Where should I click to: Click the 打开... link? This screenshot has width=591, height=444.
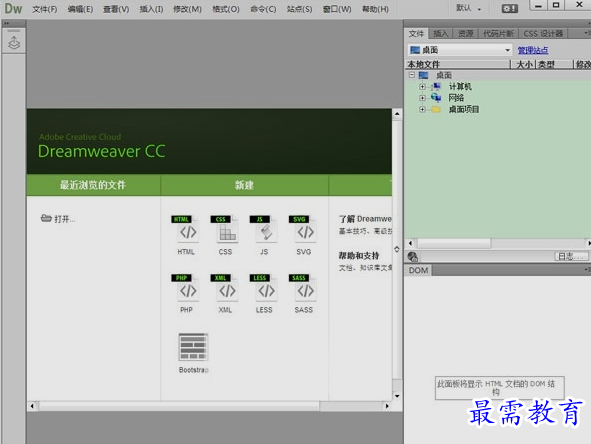pyautogui.click(x=64, y=219)
